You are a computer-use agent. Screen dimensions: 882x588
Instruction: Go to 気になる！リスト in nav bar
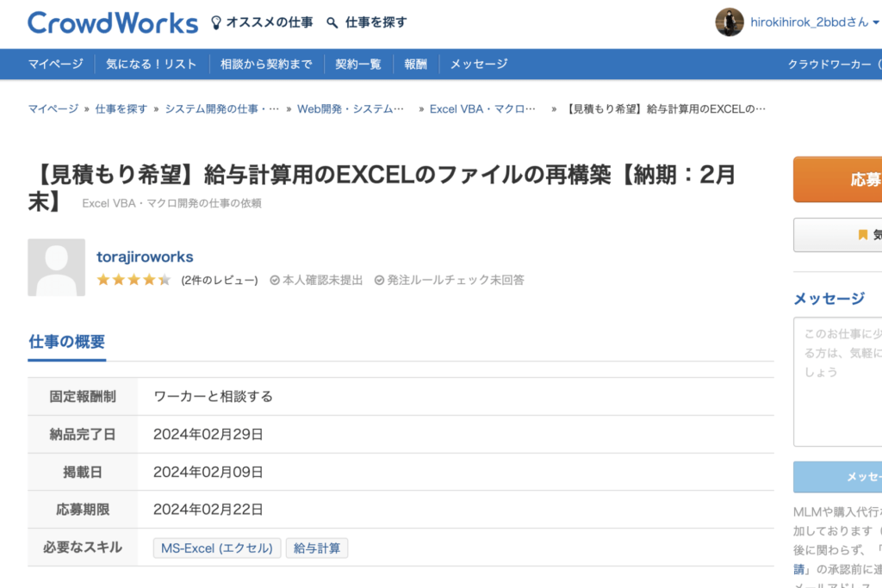point(151,64)
